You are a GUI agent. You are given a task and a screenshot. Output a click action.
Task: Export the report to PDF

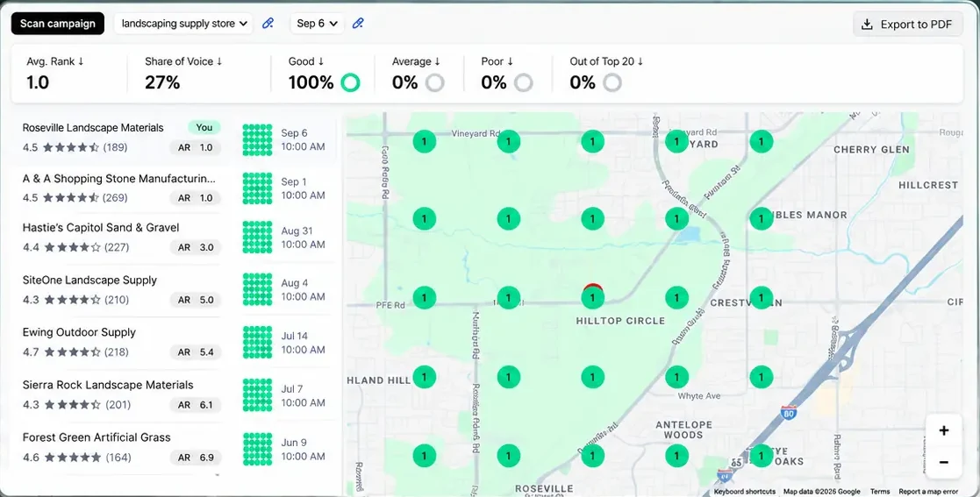907,25
